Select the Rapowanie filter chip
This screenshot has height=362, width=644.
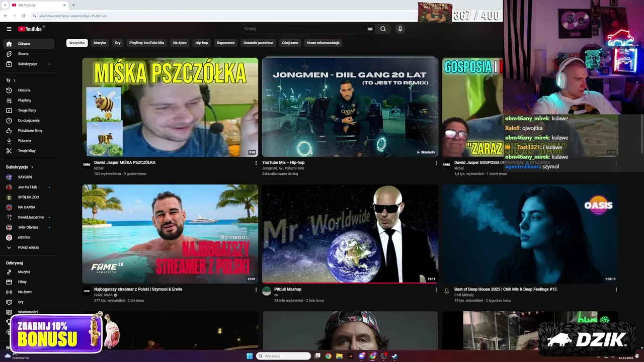coord(226,43)
